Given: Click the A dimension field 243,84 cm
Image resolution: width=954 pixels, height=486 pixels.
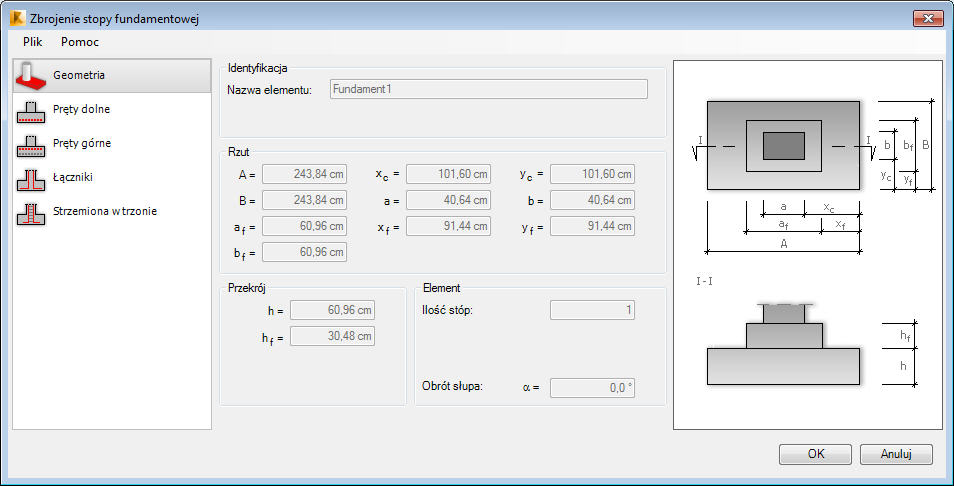Looking at the screenshot, I should pos(304,175).
